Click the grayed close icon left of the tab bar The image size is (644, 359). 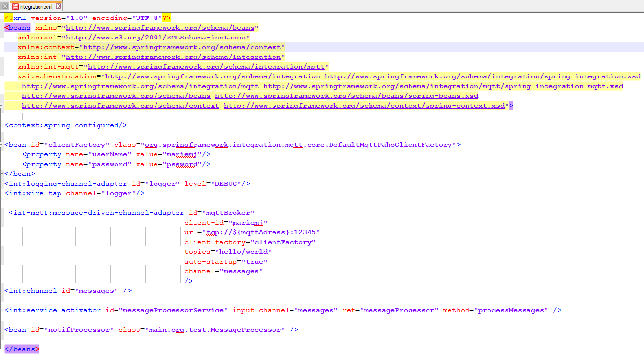point(4,7)
